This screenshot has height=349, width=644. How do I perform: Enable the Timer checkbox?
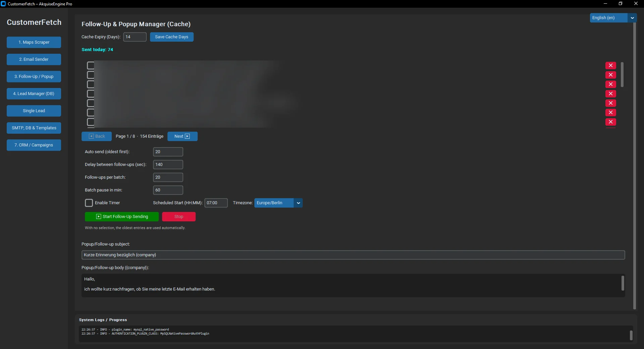pyautogui.click(x=89, y=203)
